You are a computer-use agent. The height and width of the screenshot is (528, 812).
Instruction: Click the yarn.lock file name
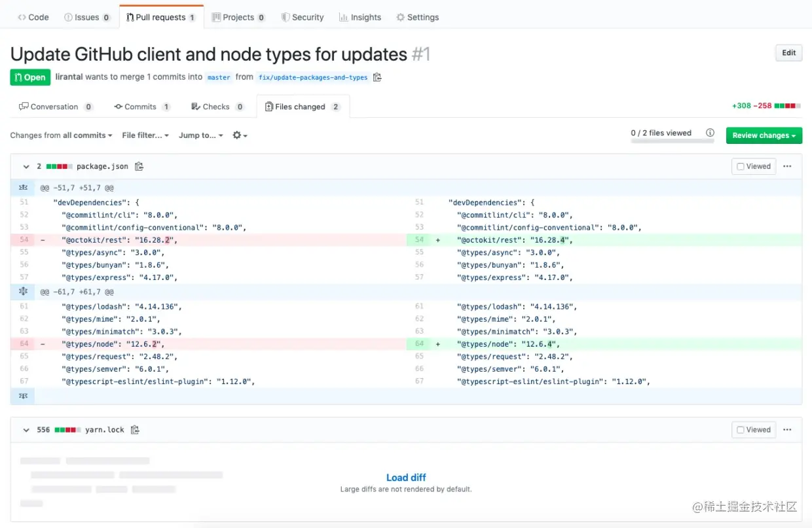pos(105,430)
